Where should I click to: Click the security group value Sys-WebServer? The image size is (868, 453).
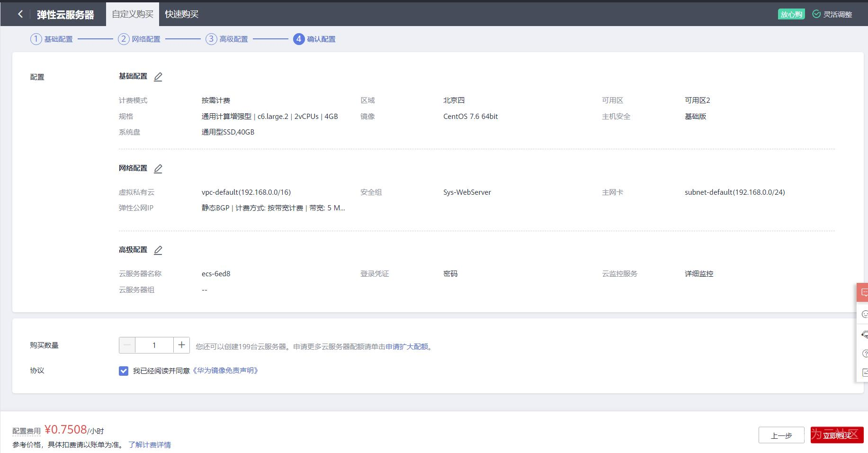467,192
